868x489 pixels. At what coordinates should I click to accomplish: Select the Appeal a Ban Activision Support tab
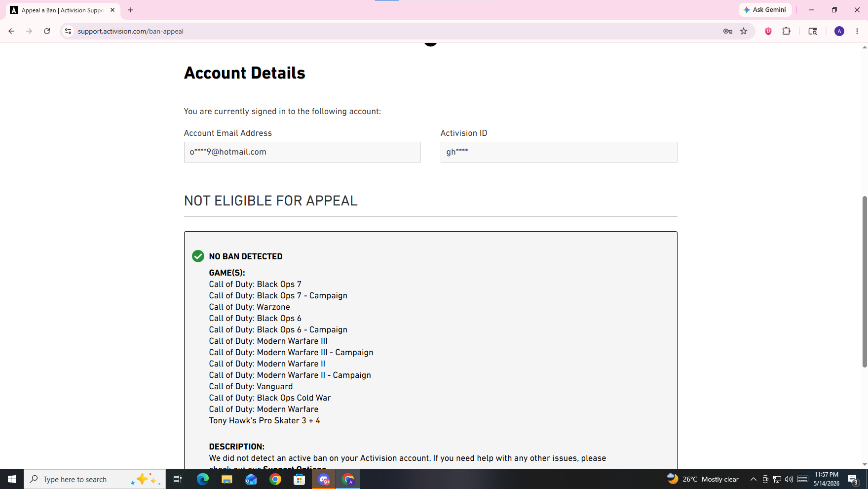(x=62, y=10)
